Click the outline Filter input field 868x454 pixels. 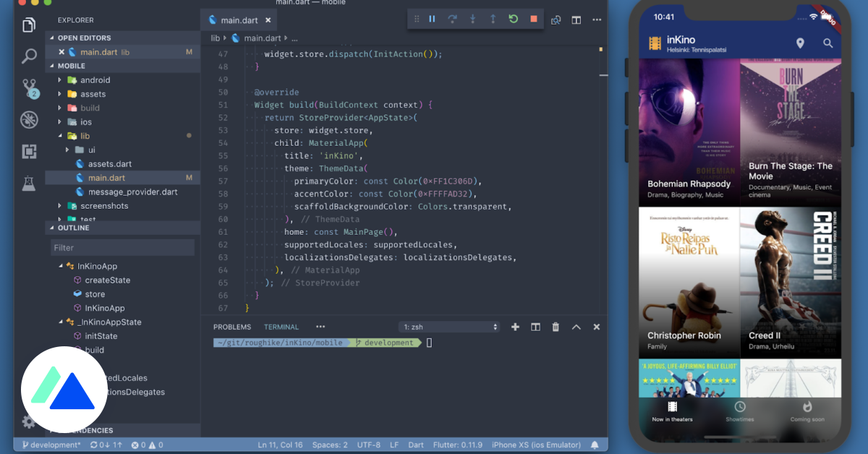click(122, 248)
